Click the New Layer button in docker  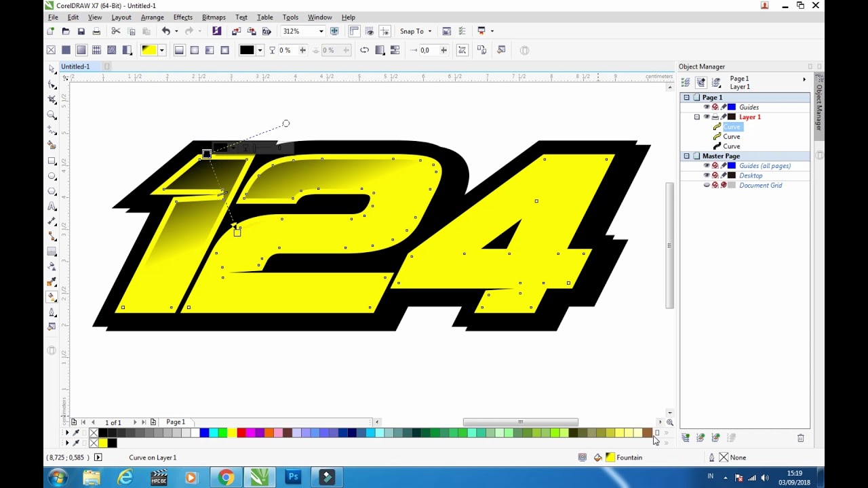pyautogui.click(x=686, y=438)
